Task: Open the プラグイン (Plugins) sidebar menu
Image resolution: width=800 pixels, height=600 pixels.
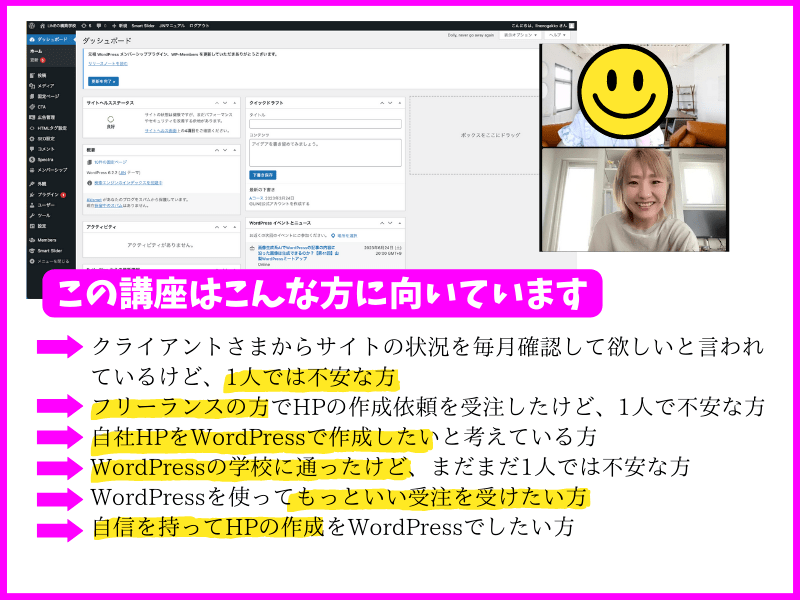Action: (x=48, y=194)
